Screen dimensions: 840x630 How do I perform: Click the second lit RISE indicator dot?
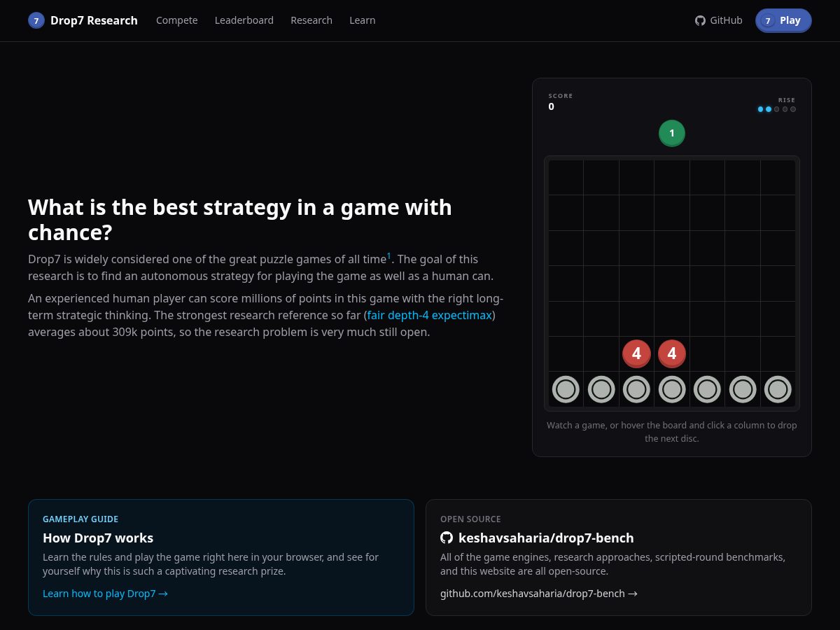pyautogui.click(x=769, y=109)
